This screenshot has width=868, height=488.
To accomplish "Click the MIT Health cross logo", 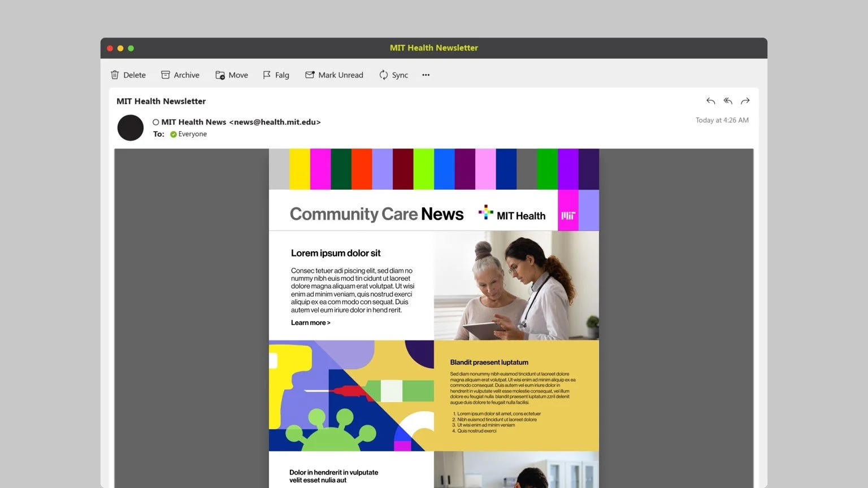I will [485, 212].
